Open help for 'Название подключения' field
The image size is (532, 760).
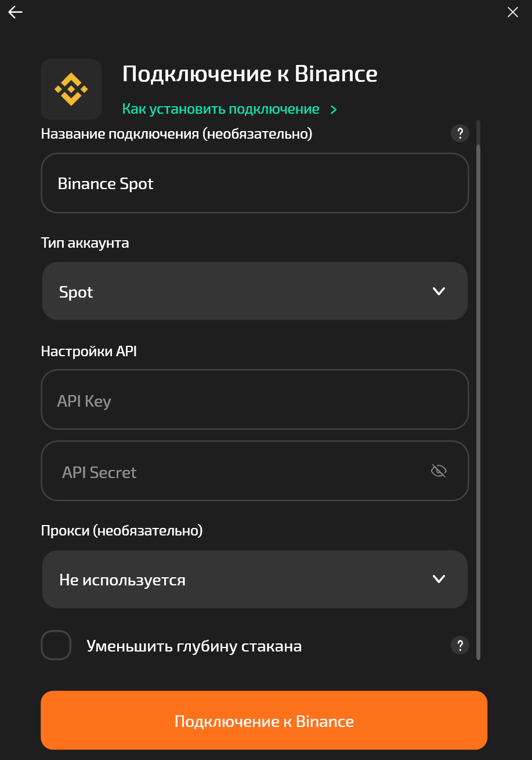(x=459, y=133)
